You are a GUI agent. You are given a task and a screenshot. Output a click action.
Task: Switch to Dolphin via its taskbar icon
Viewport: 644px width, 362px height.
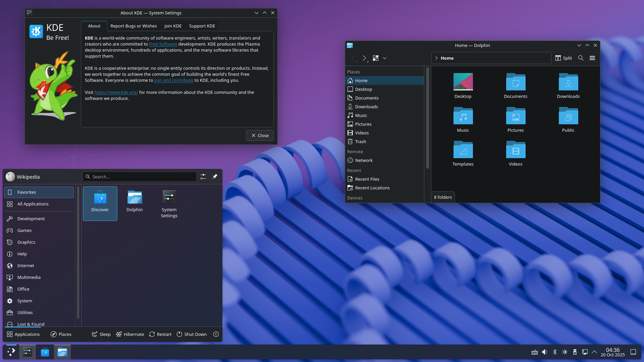tap(63, 352)
